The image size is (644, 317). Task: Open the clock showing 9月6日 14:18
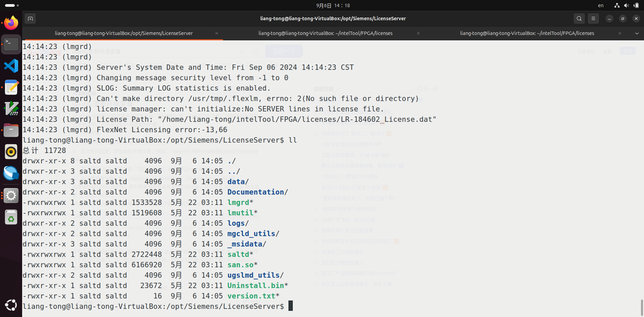click(333, 5)
